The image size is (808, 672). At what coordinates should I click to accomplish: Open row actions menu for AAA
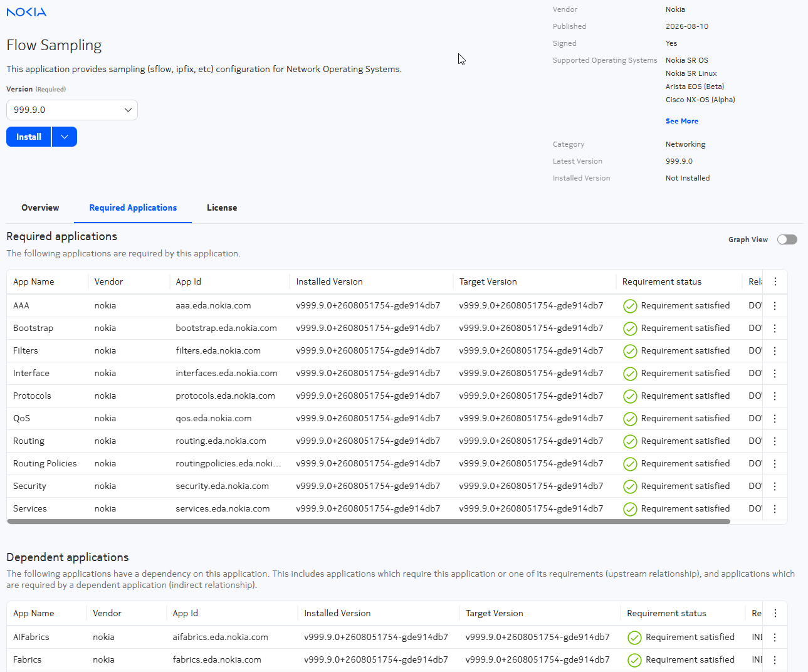775,306
